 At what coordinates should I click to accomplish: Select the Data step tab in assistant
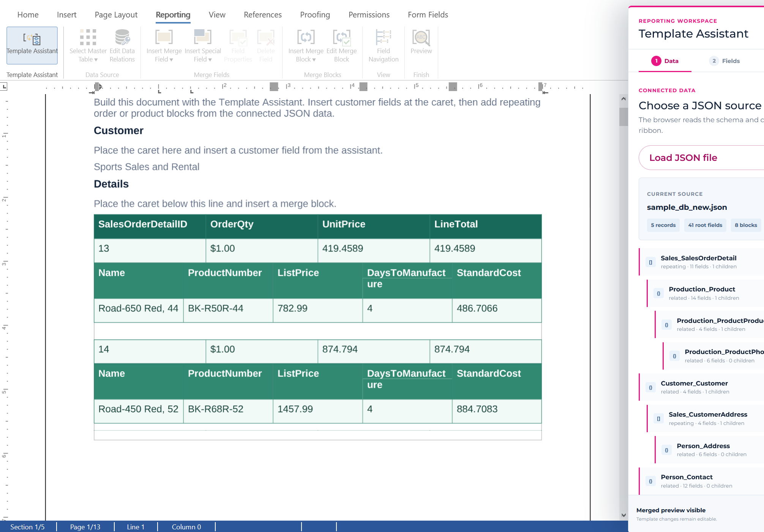pyautogui.click(x=665, y=61)
